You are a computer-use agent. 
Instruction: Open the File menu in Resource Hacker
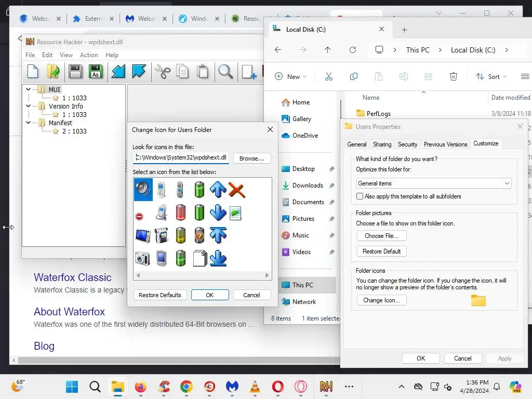[x=30, y=55]
